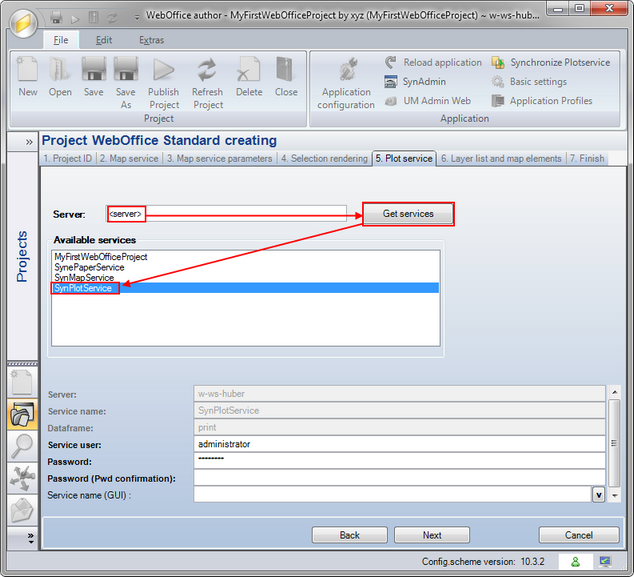
Task: Click the Delete project ribbon icon
Action: point(249,77)
